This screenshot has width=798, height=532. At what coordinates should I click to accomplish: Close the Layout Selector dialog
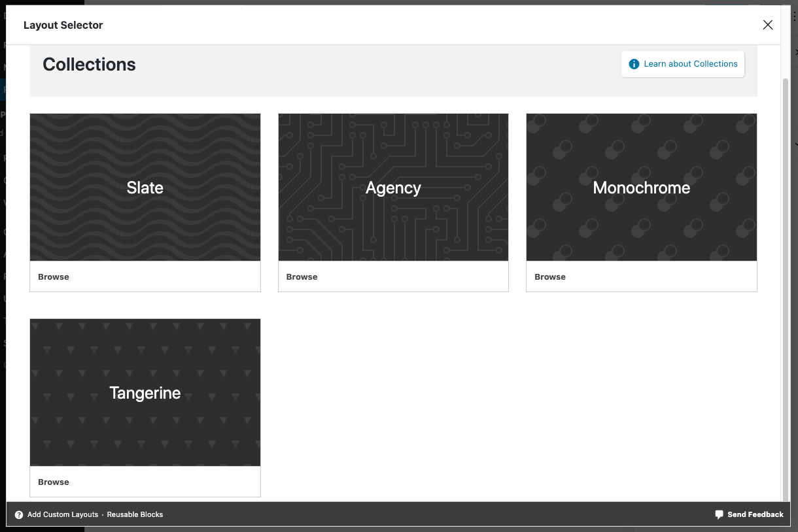[768, 25]
